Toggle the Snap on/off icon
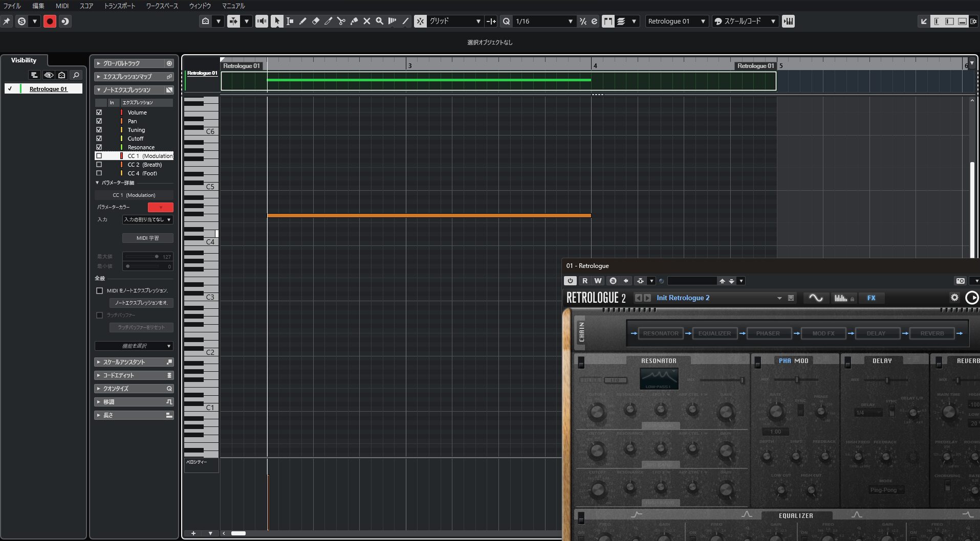This screenshot has width=980, height=541. (x=420, y=21)
